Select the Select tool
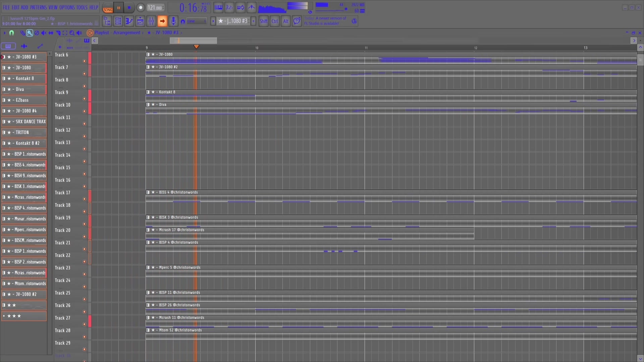This screenshot has width=644, height=362. tap(65, 33)
